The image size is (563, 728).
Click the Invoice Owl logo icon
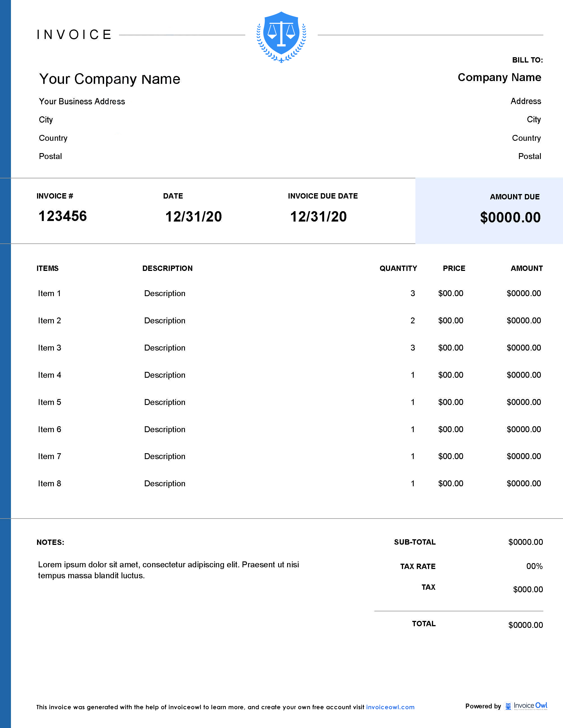click(x=508, y=706)
